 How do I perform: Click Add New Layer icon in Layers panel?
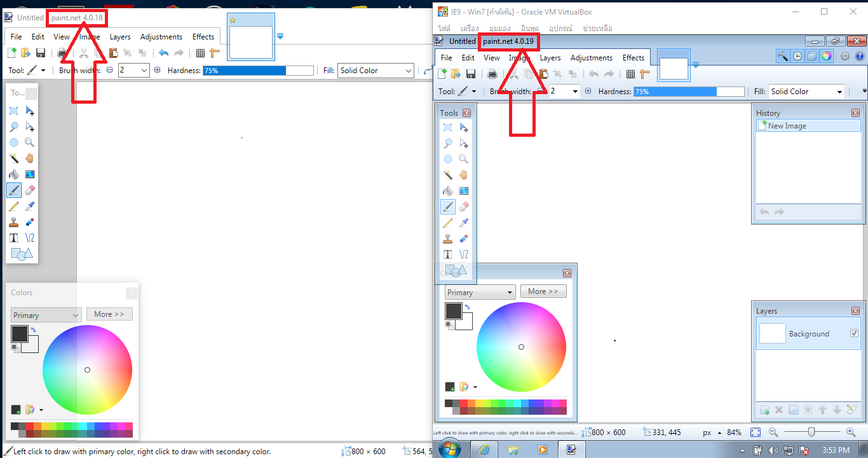coord(764,410)
